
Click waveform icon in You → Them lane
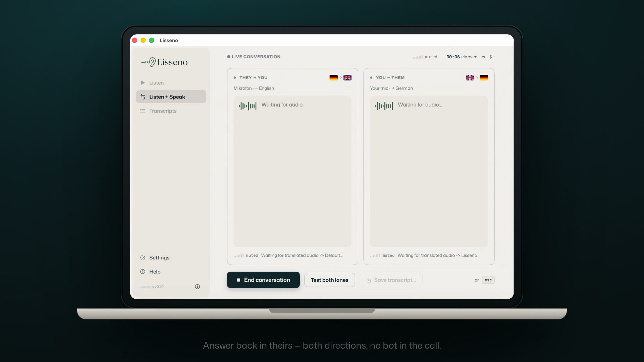tap(384, 106)
